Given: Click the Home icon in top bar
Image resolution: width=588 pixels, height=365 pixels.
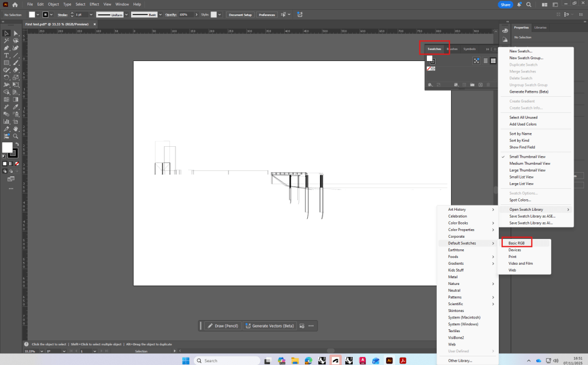Looking at the screenshot, I should (15, 5).
